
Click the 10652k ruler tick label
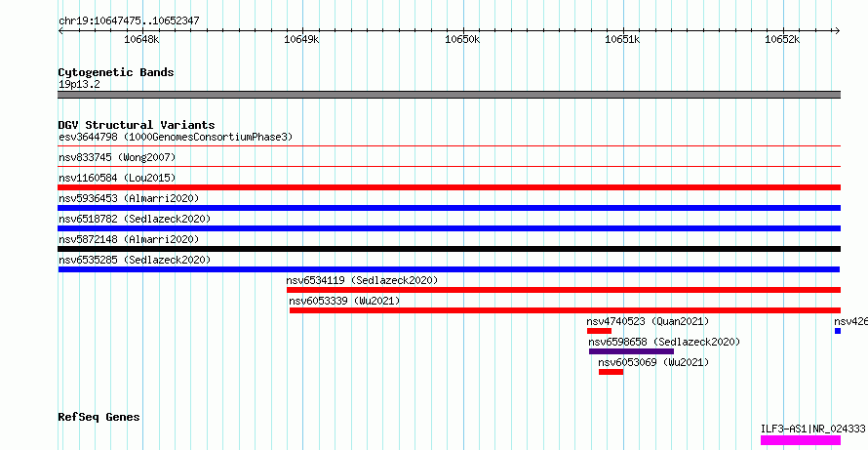pos(783,39)
